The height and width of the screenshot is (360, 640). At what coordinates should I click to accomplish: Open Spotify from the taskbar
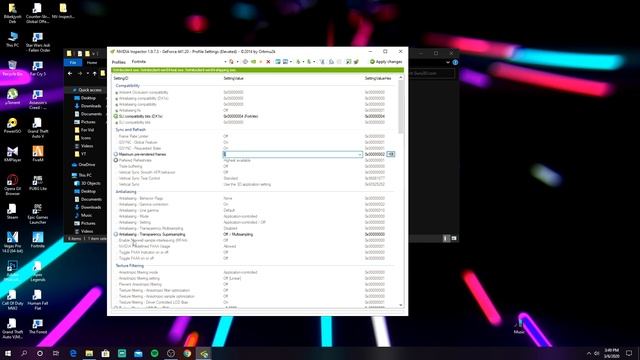154,353
